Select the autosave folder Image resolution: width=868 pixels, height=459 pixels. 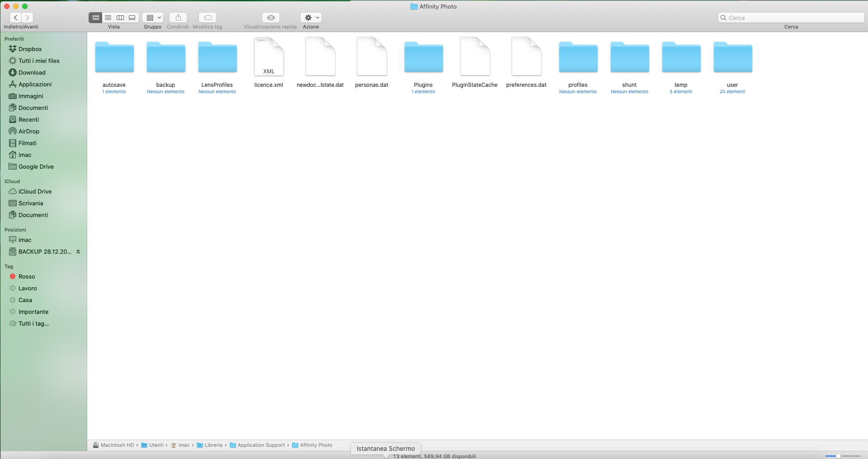coord(114,57)
